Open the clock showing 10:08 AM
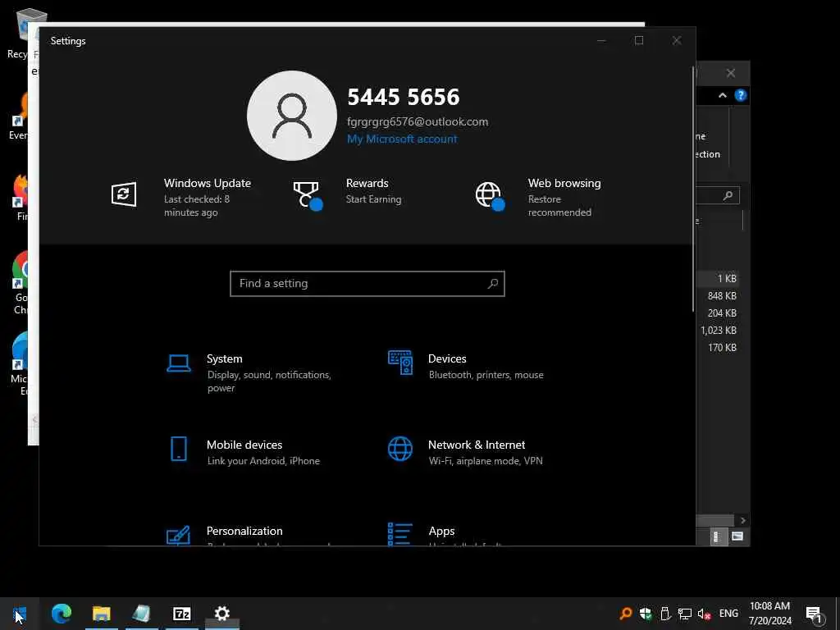840x630 pixels. pyautogui.click(x=769, y=614)
